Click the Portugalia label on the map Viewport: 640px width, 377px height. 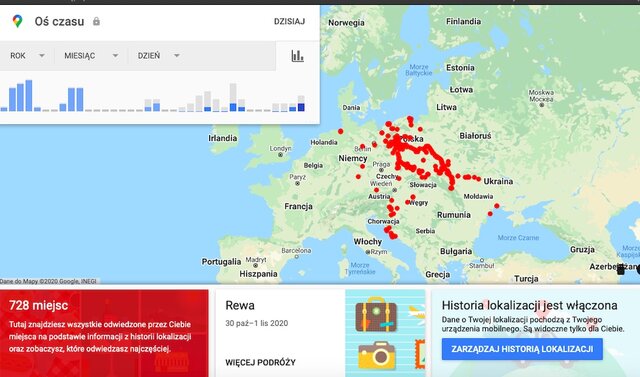pyautogui.click(x=221, y=262)
